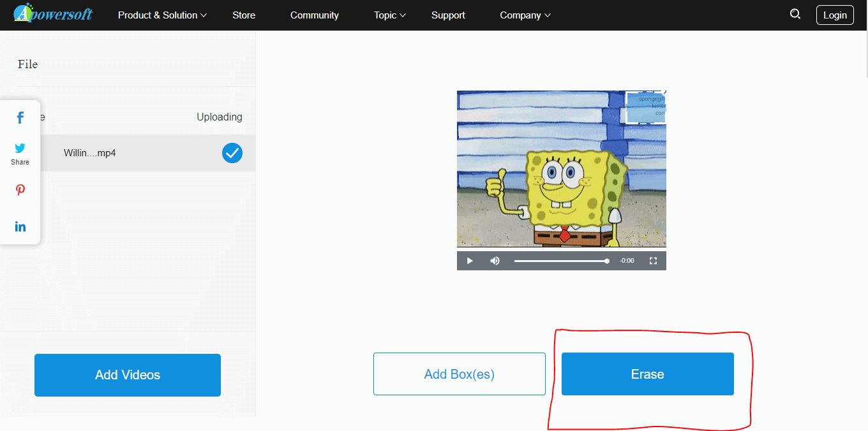Viewport: 868px width, 431px height.
Task: Go to the Store page
Action: click(x=243, y=15)
